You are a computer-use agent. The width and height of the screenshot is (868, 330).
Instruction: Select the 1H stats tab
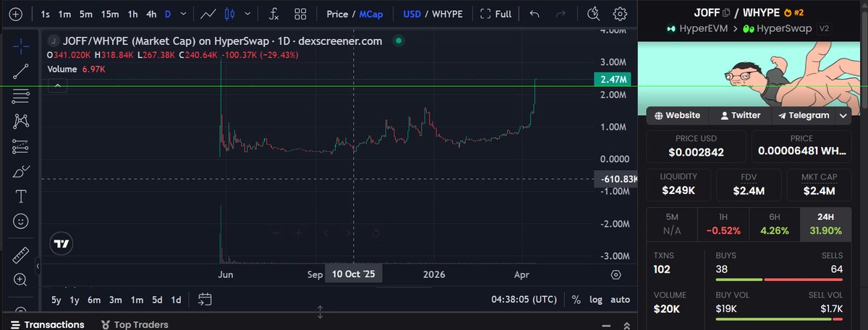[723, 224]
